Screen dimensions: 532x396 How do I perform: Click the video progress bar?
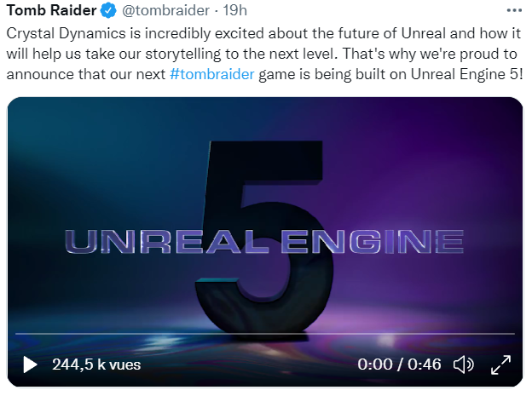pyautogui.click(x=264, y=333)
